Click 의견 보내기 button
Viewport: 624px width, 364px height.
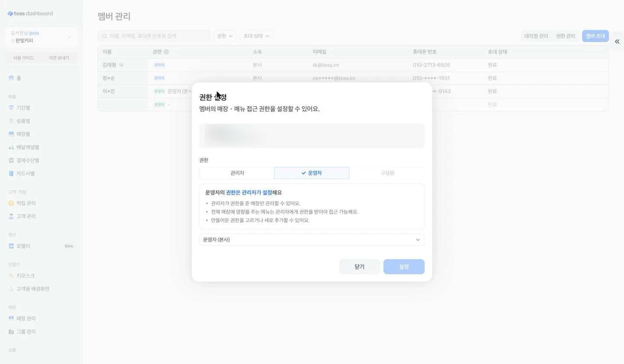tap(59, 58)
